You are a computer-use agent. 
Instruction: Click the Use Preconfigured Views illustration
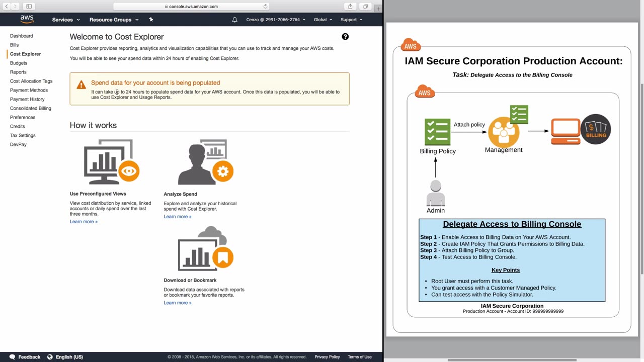point(111,162)
